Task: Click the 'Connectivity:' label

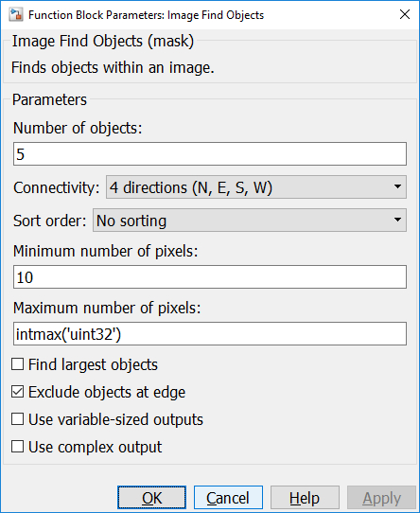Action: point(56,187)
